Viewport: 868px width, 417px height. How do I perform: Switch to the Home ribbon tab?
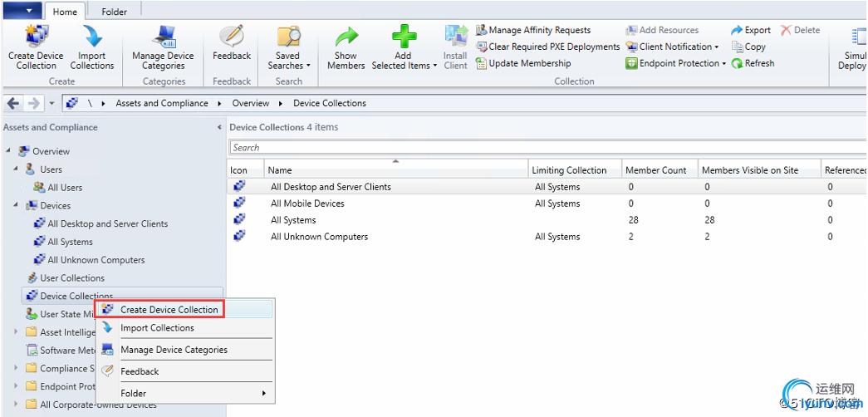(x=65, y=12)
